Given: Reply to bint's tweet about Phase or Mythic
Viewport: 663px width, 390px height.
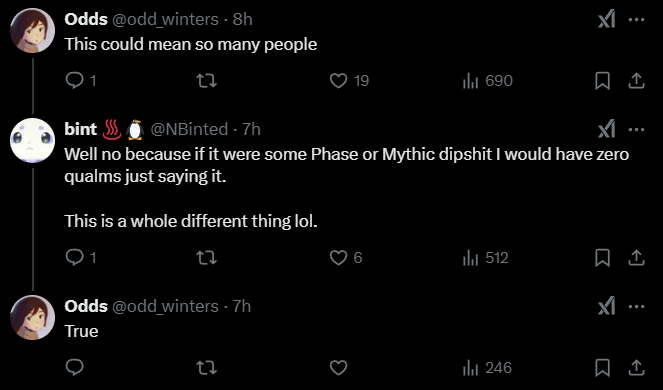Looking at the screenshot, I should pyautogui.click(x=75, y=257).
